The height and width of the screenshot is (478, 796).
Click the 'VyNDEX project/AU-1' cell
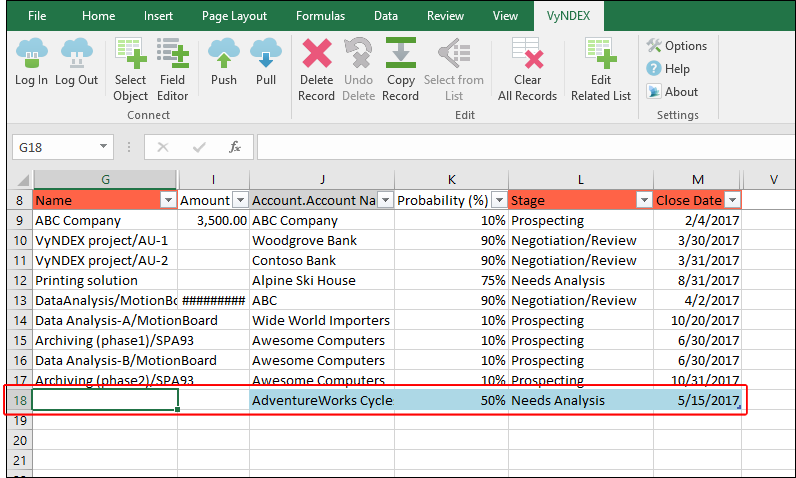(x=105, y=241)
